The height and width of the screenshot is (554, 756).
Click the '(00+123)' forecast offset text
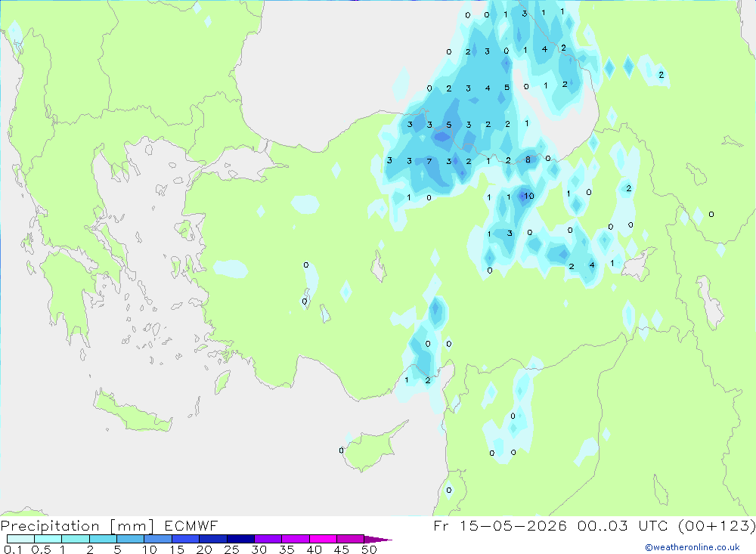point(717,525)
